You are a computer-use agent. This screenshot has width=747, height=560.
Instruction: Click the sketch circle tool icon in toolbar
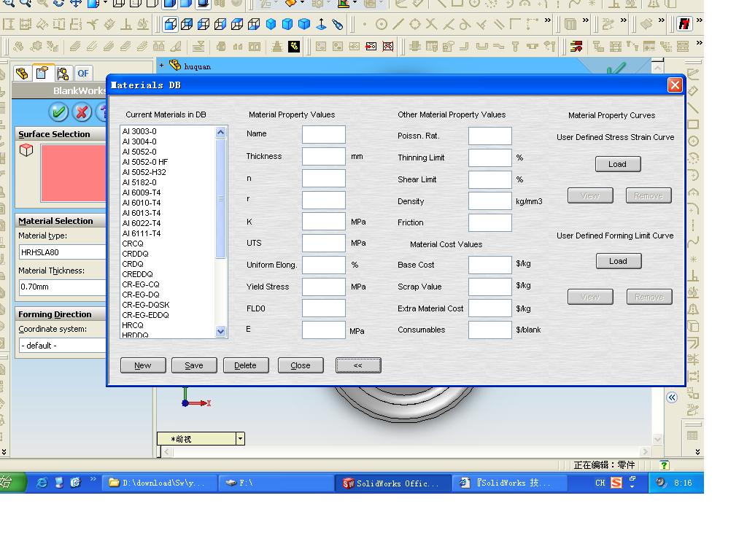click(x=381, y=24)
